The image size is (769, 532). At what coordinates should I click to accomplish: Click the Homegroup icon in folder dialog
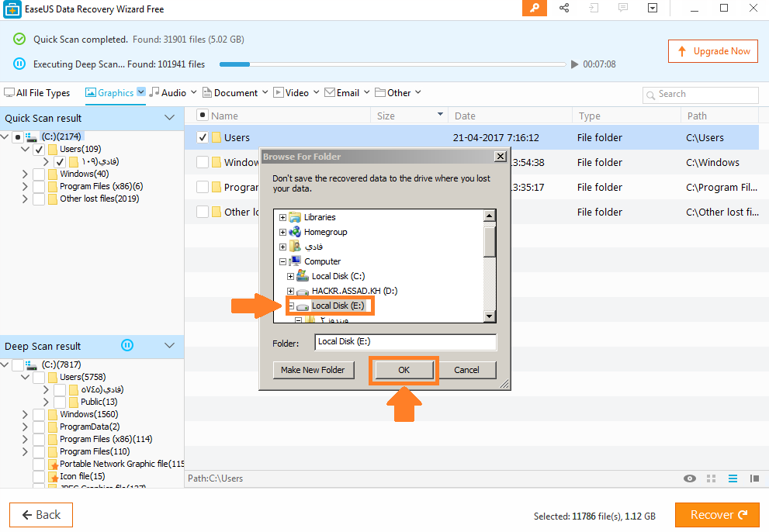coord(295,232)
